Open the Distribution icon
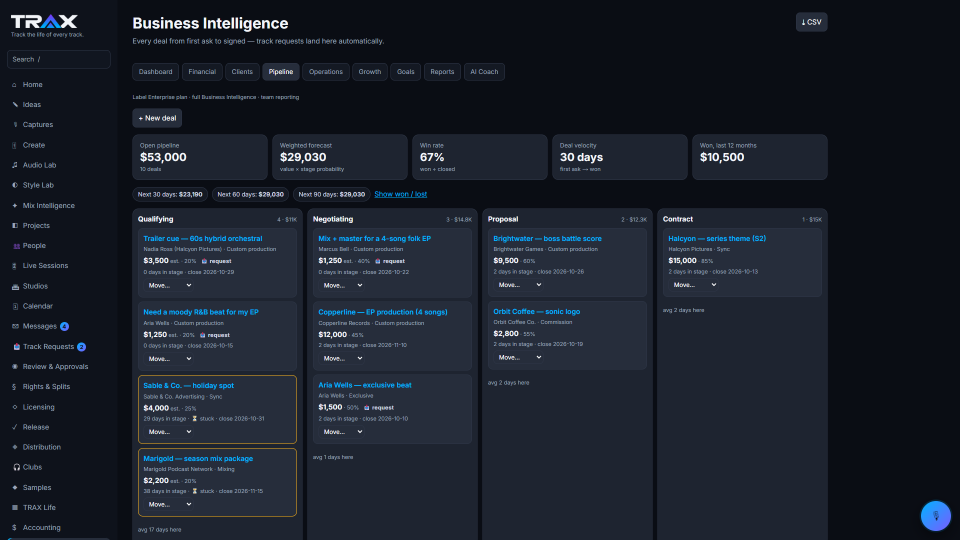The image size is (960, 540). click(x=15, y=447)
